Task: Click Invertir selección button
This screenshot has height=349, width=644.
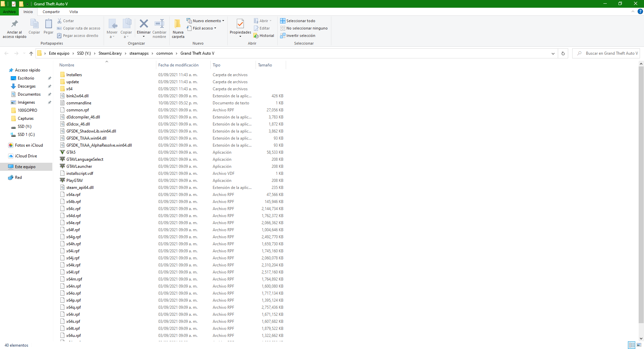Action: 298,36
